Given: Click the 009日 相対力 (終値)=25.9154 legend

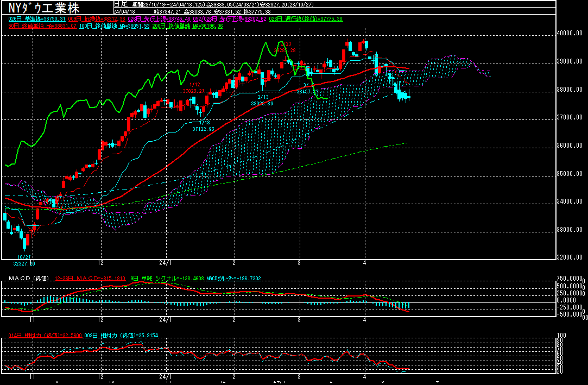Looking at the screenshot, I should (x=121, y=336).
